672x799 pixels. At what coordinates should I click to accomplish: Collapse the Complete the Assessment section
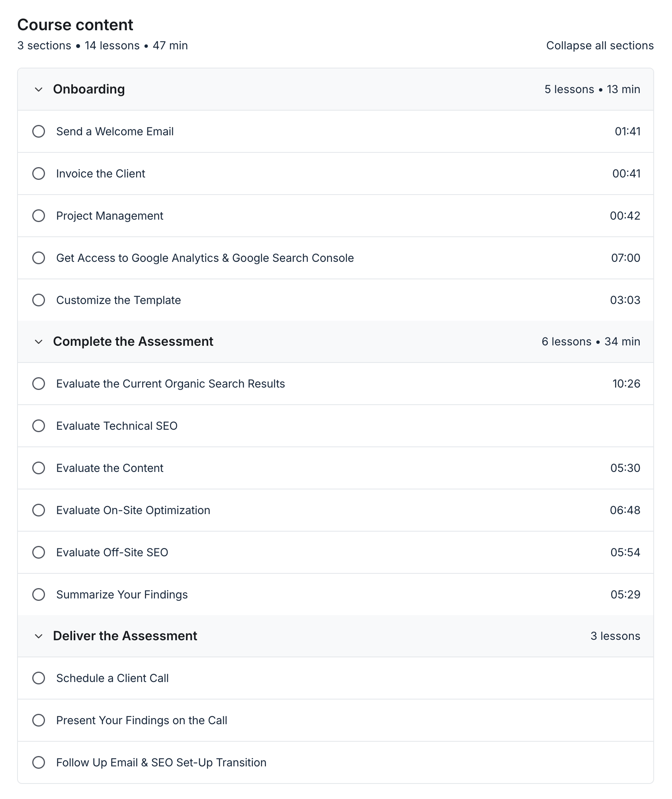[x=39, y=341]
